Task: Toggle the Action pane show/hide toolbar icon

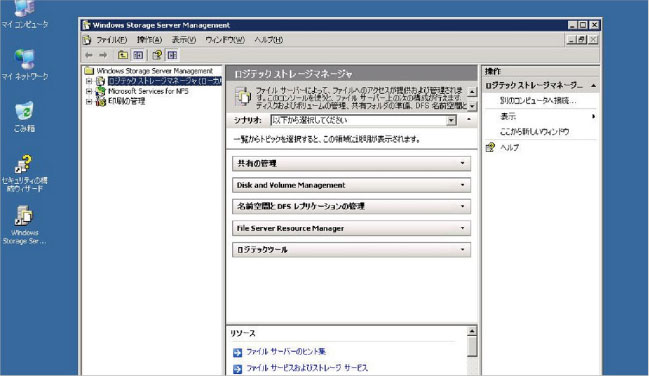Action: point(172,55)
